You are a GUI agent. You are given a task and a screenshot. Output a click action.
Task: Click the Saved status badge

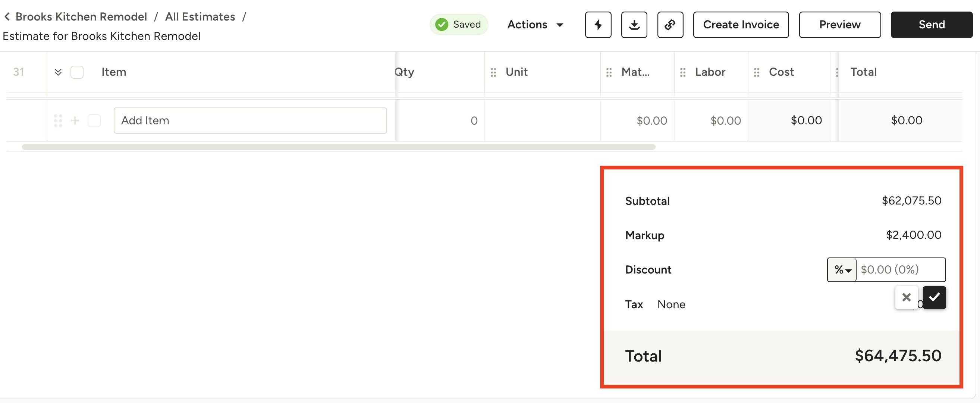click(x=459, y=24)
